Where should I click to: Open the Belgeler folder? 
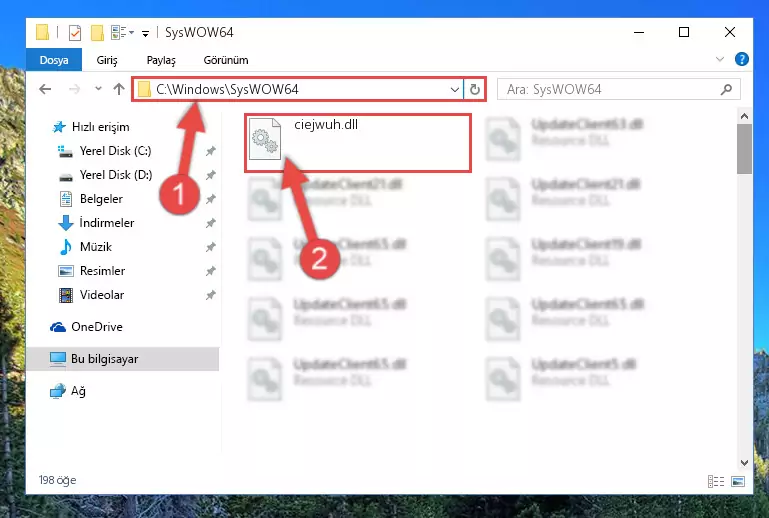101,199
